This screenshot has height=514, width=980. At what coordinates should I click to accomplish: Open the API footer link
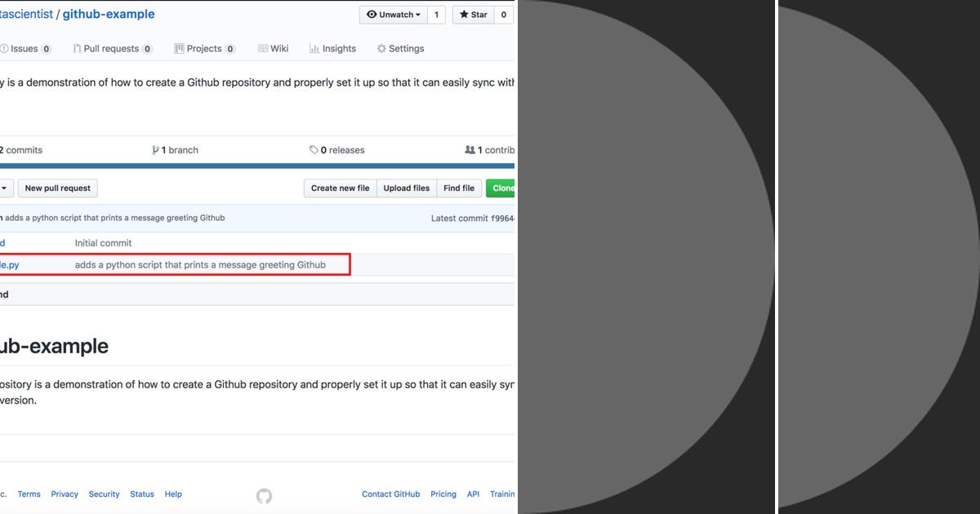(x=473, y=494)
